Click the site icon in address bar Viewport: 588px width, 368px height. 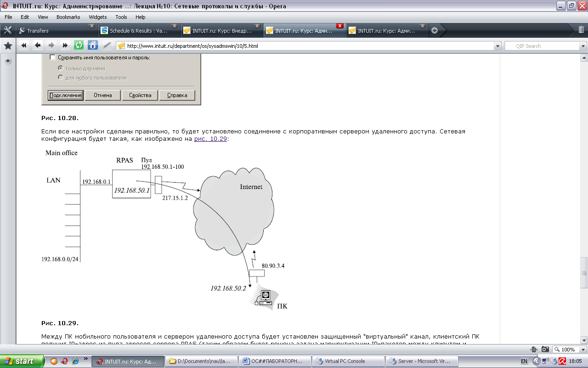pos(121,46)
